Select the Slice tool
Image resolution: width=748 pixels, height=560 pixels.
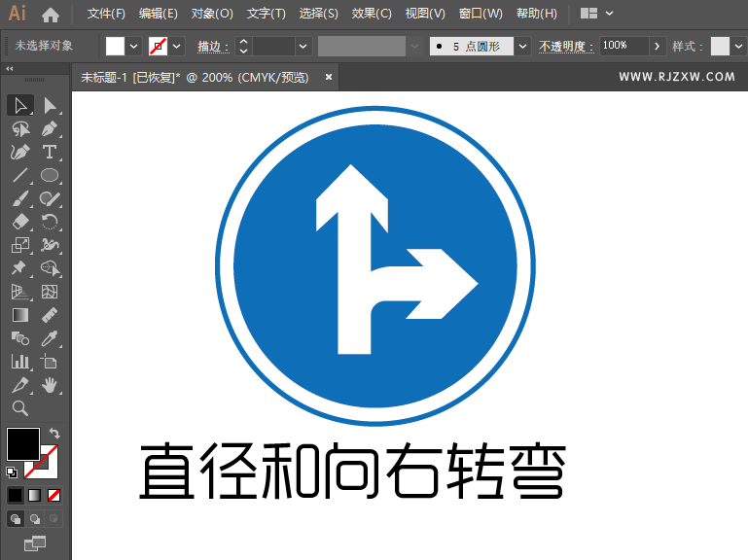(x=20, y=385)
